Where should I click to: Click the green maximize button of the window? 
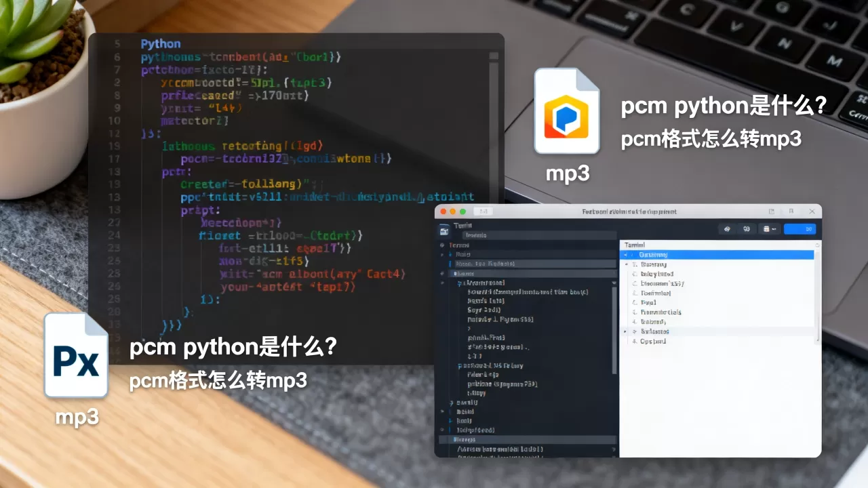tap(463, 211)
